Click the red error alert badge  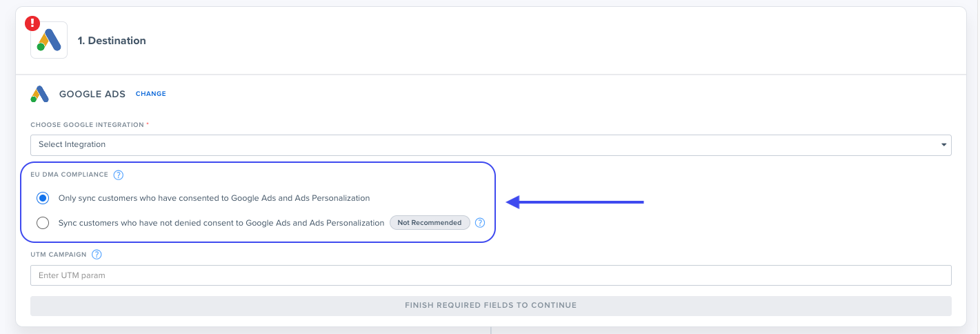pyautogui.click(x=32, y=23)
